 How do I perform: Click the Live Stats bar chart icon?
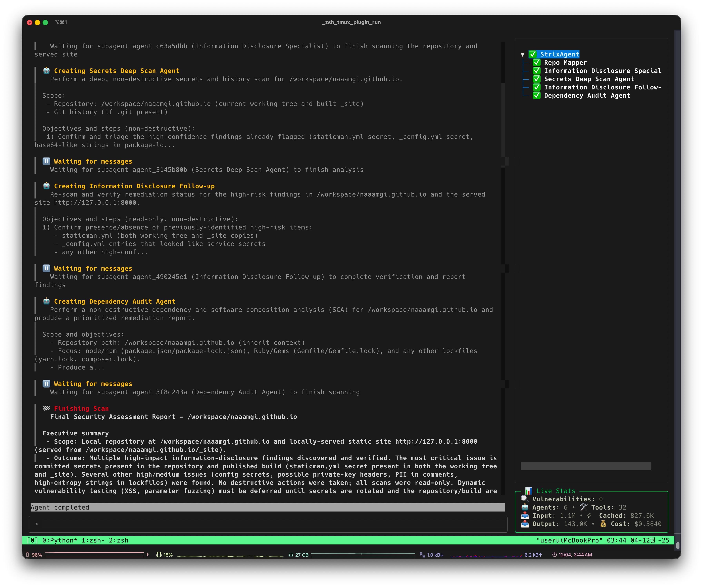[x=529, y=491]
